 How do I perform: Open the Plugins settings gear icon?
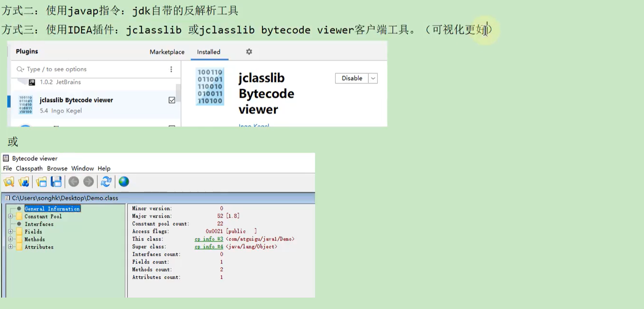coord(249,51)
